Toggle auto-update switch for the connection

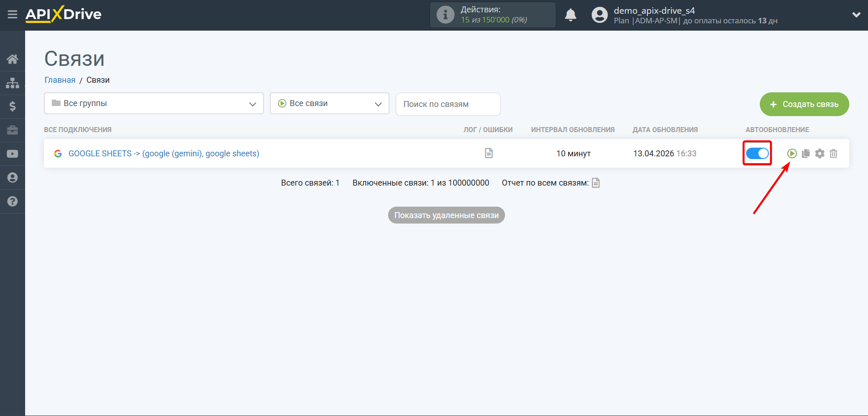pos(757,154)
